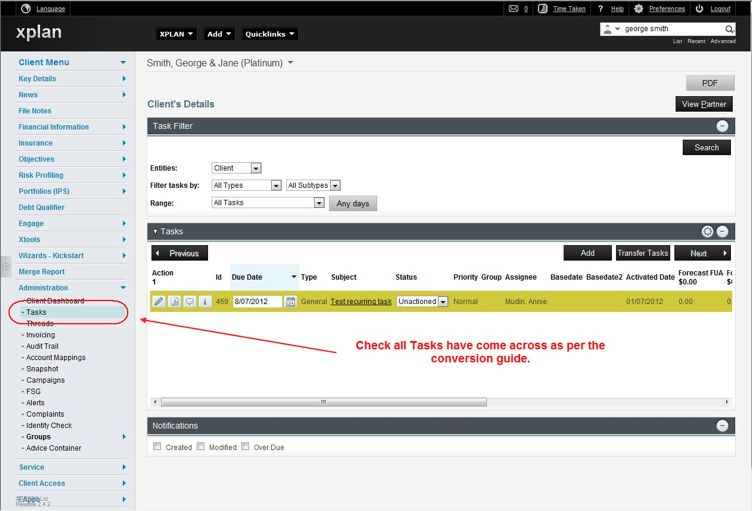Tick the Created notification checkbox
Viewport: 752px width, 511px height.
pos(157,446)
